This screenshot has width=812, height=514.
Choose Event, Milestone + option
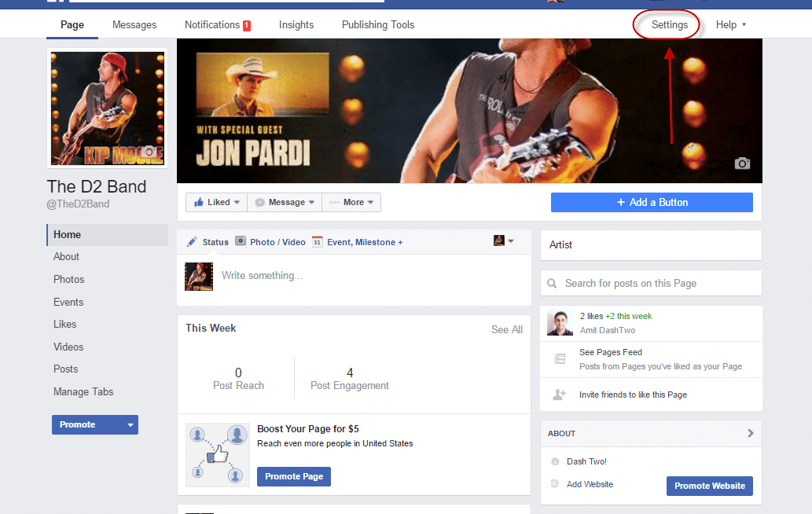(x=365, y=242)
